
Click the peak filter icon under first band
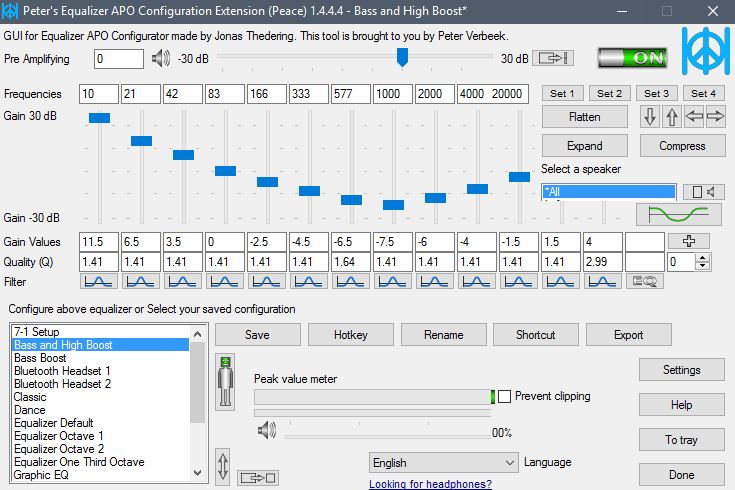[x=100, y=282]
